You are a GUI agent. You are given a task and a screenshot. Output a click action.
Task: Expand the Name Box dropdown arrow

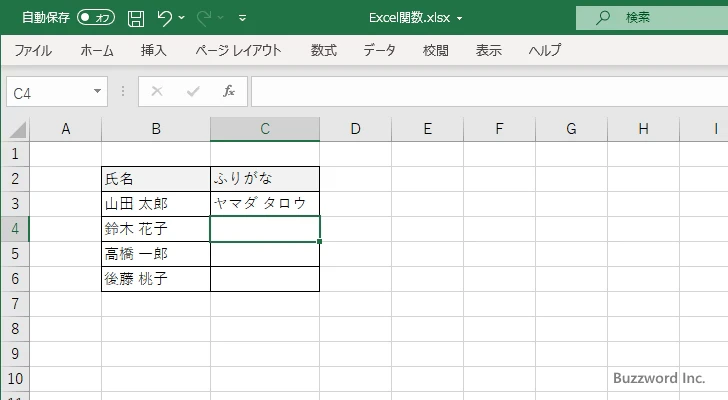pyautogui.click(x=97, y=92)
